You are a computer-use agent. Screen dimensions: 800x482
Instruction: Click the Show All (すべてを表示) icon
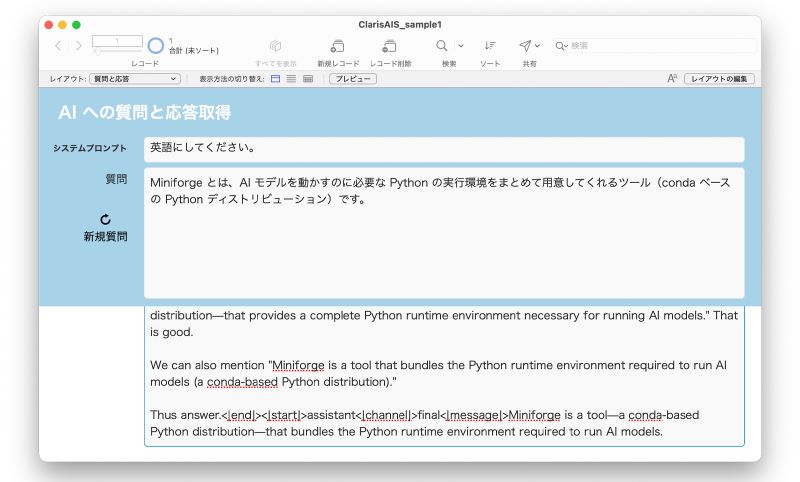pyautogui.click(x=276, y=46)
